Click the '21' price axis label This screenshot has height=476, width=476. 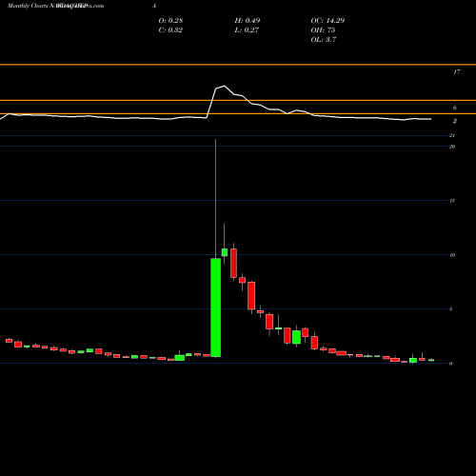(x=452, y=135)
